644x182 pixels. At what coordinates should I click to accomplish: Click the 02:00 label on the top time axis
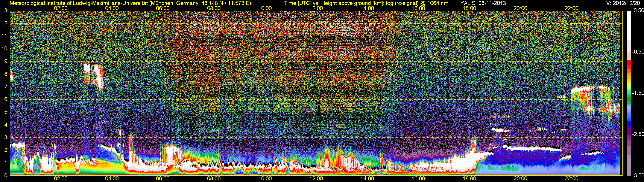pyautogui.click(x=61, y=8)
